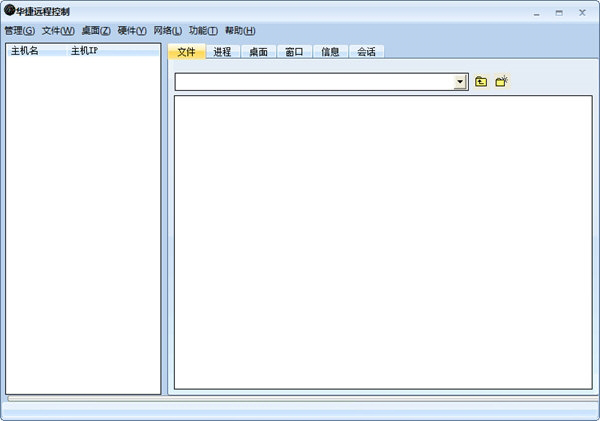Switch to the 进程 tab

pyautogui.click(x=222, y=52)
